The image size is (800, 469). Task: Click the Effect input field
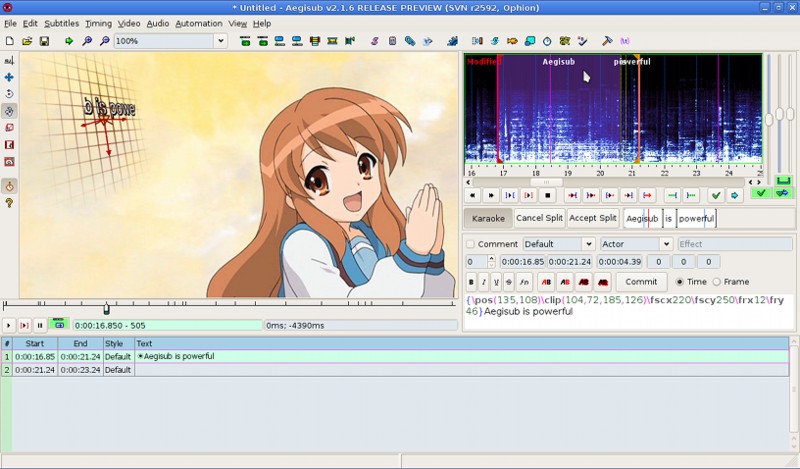tap(734, 244)
